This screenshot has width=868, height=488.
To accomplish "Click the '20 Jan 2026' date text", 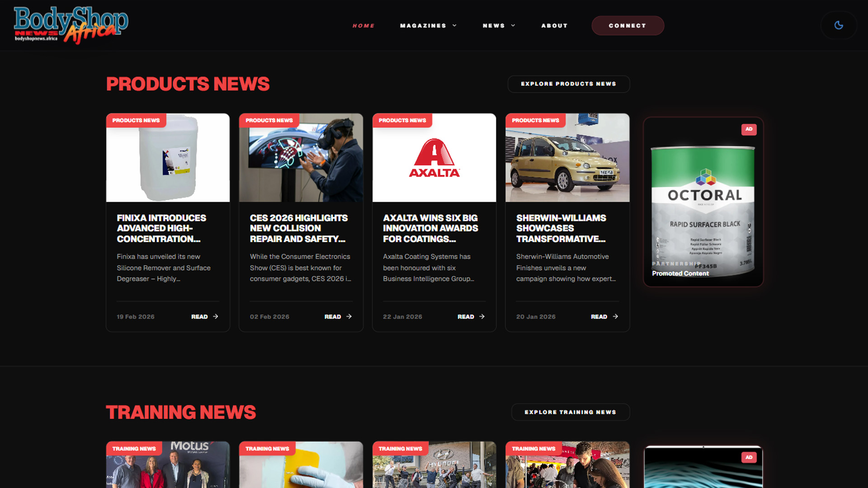I will pos(536,317).
